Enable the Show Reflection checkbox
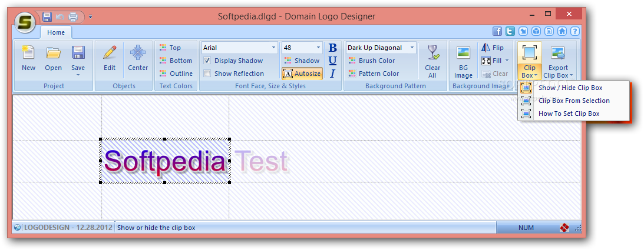Image resolution: width=644 pixels, height=250 pixels. coord(207,74)
